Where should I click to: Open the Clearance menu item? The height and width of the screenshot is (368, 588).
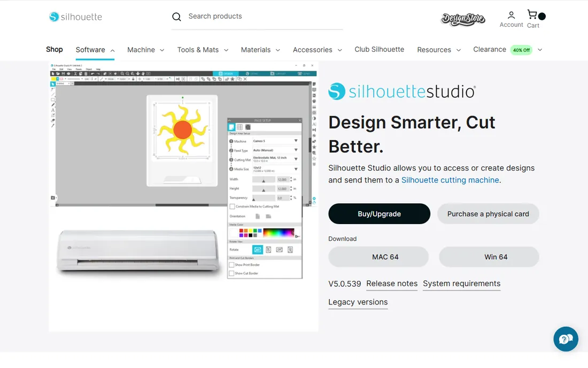click(x=489, y=50)
